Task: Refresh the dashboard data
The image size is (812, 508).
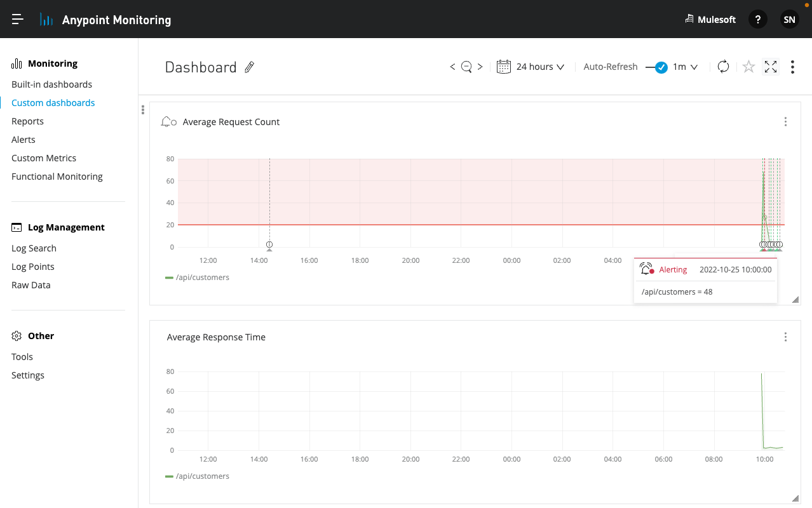Action: click(723, 67)
